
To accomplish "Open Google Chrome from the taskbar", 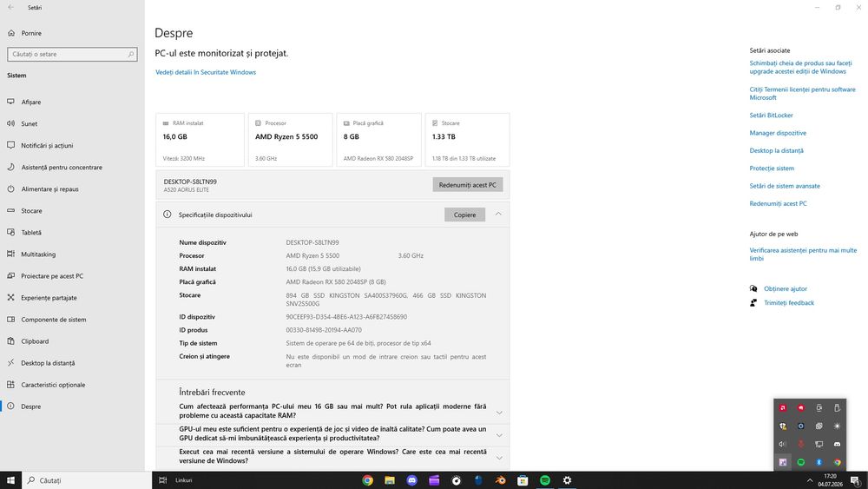I will pyautogui.click(x=367, y=480).
